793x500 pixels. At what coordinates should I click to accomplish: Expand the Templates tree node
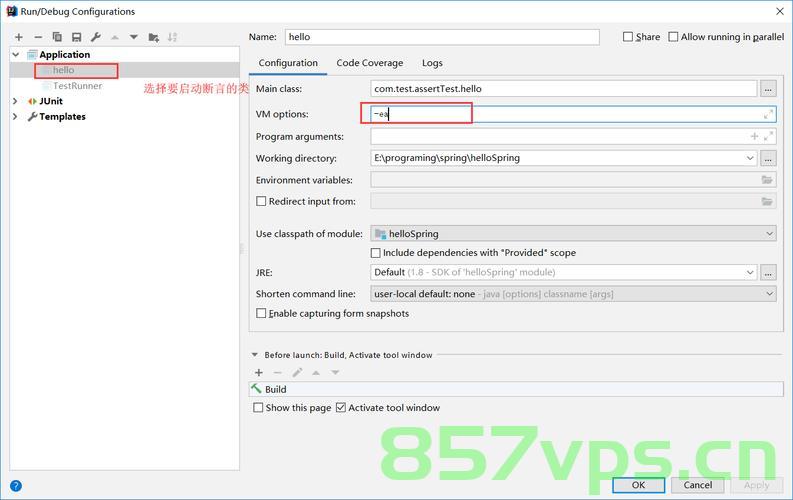coord(15,116)
